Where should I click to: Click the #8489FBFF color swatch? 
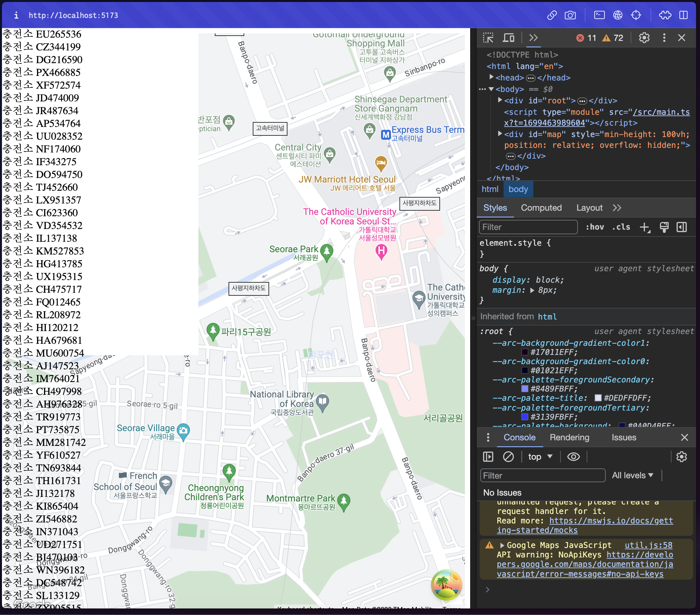(x=524, y=389)
